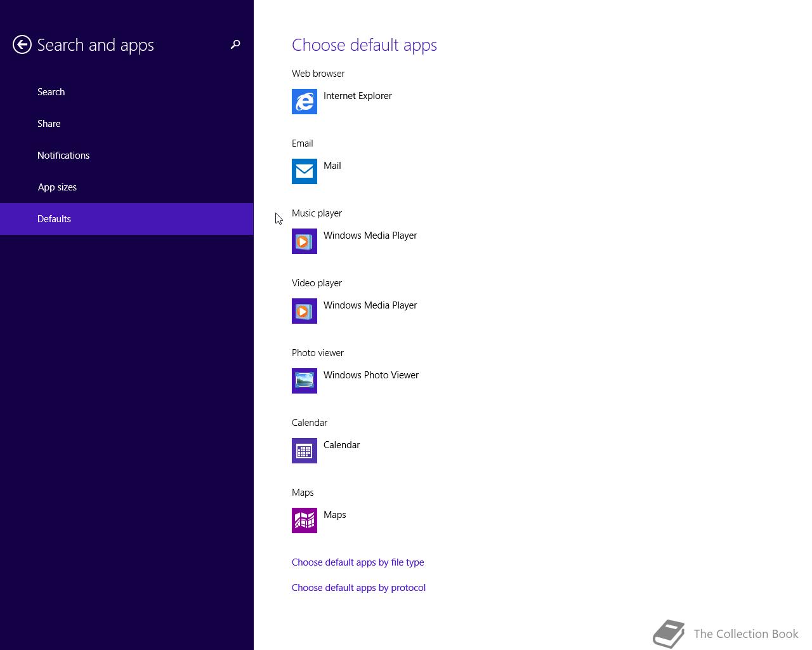Change calendar default via Calendar app label

342,445
